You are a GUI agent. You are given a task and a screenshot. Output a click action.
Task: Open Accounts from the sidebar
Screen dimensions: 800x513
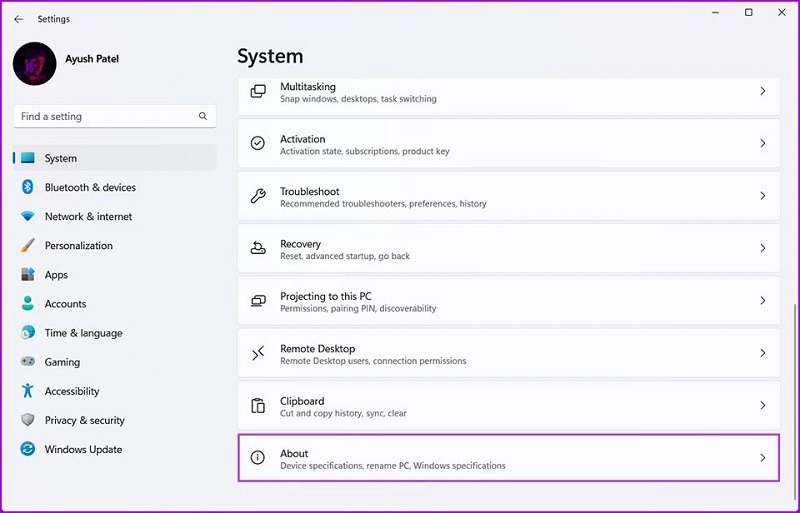[x=65, y=304]
